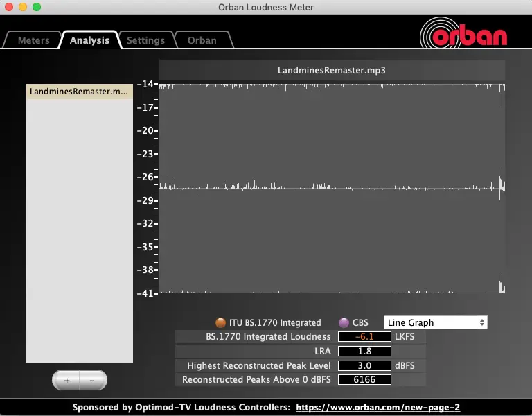Click the Highest Reconstructed Peak Level value
The image size is (532, 416).
(x=364, y=365)
